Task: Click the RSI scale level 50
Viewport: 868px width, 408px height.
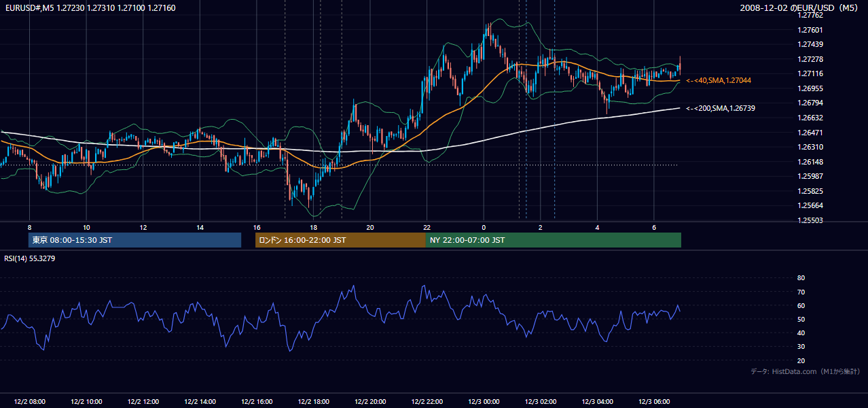Action: coord(801,319)
